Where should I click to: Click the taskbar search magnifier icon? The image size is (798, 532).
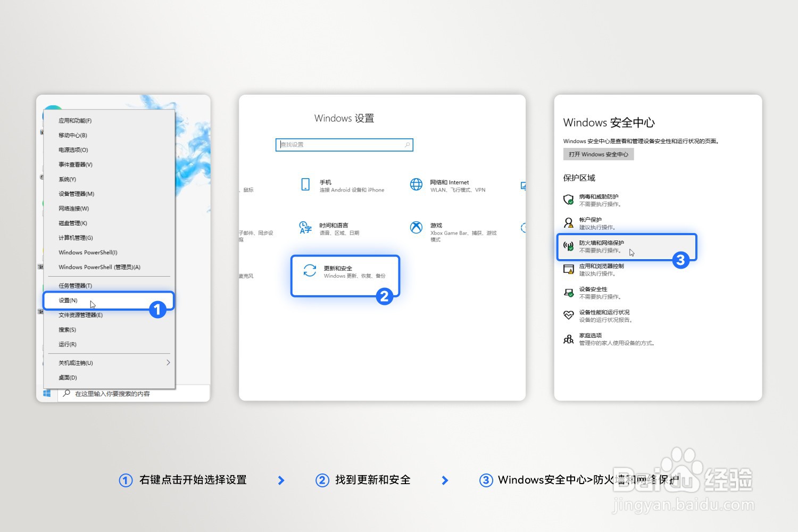pyautogui.click(x=66, y=394)
